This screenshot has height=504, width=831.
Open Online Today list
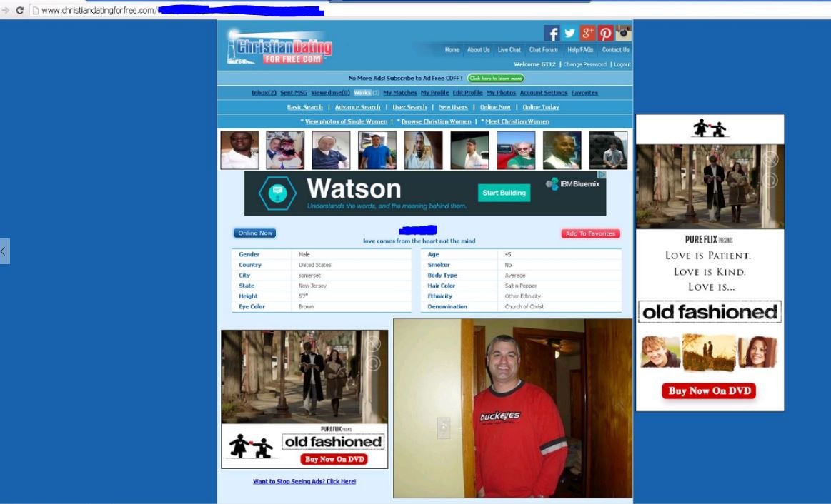541,107
